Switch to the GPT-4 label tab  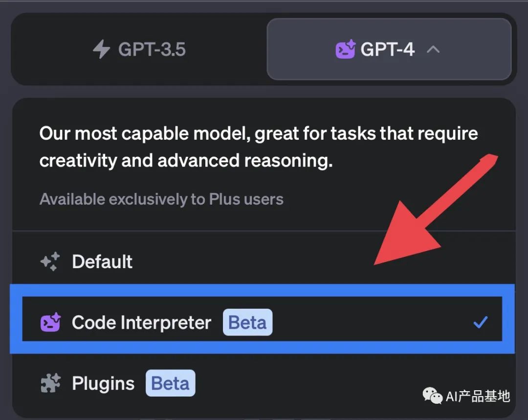[x=388, y=49]
